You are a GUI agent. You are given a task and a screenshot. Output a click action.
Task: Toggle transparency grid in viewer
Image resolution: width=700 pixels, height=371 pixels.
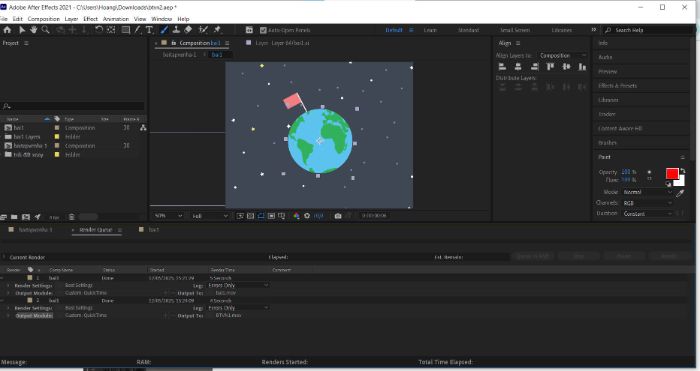250,216
